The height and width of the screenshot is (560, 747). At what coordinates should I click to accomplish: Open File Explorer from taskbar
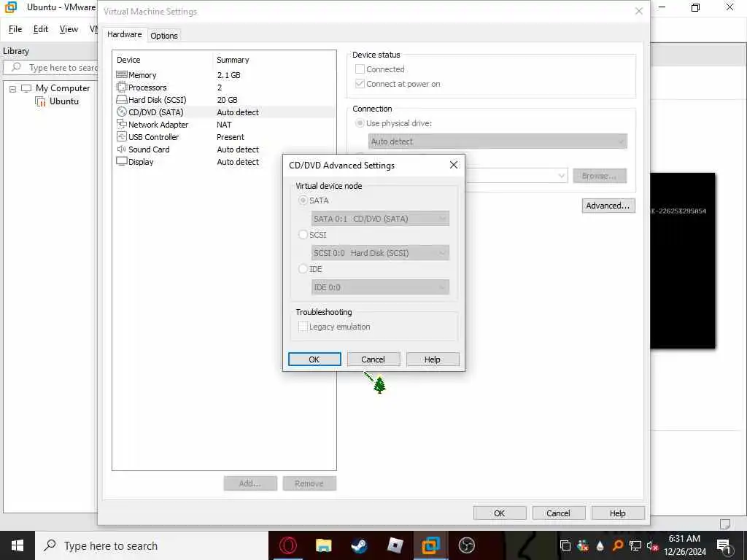pos(323,545)
